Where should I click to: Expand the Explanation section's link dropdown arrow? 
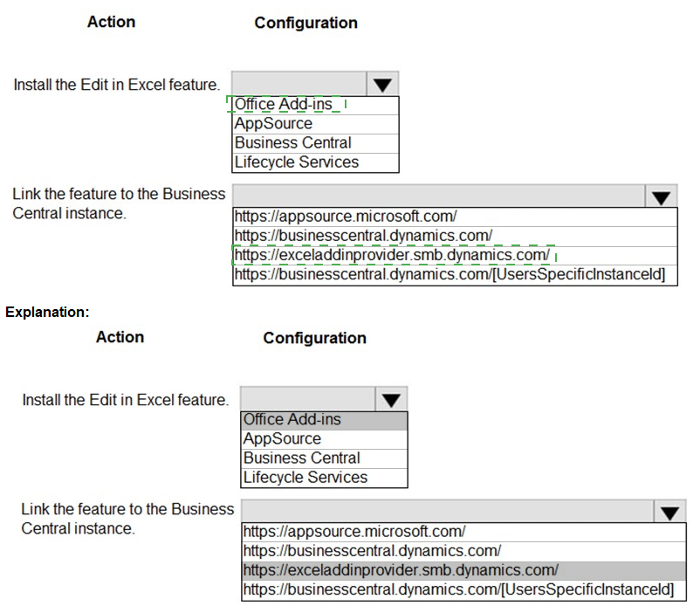(669, 512)
